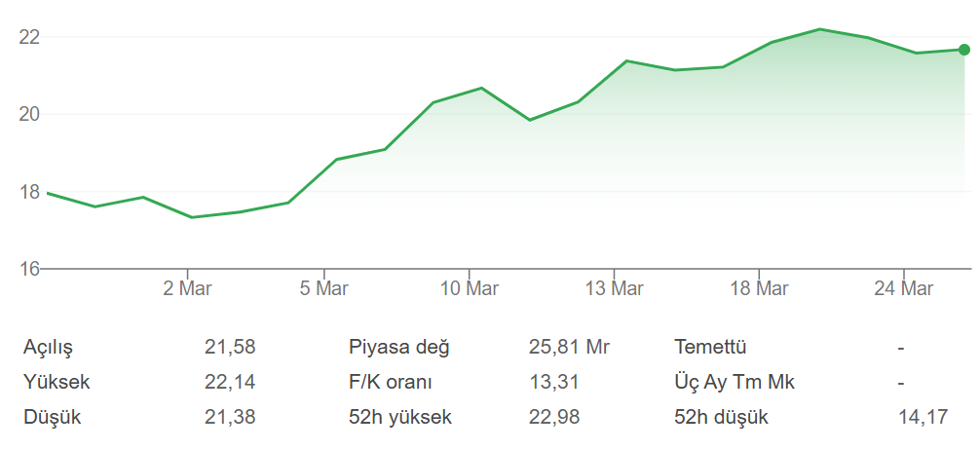The image size is (980, 450).
Task: Click the Düşük label
Action: (53, 418)
